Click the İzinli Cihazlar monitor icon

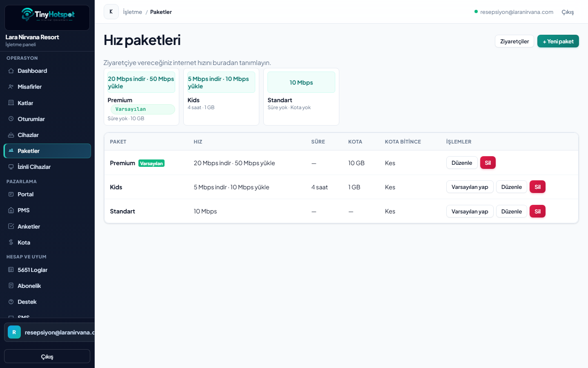11,167
